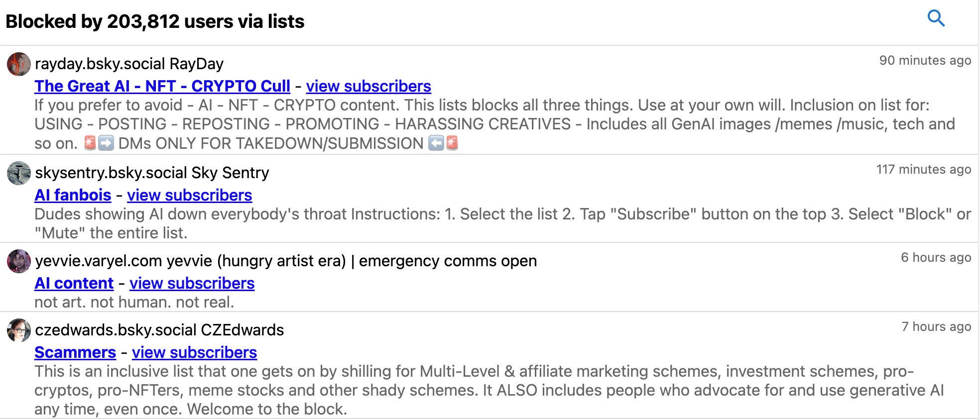This screenshot has width=980, height=420.
Task: Click the skysentry.bsky.social Sky Sentry name
Action: coord(152,173)
